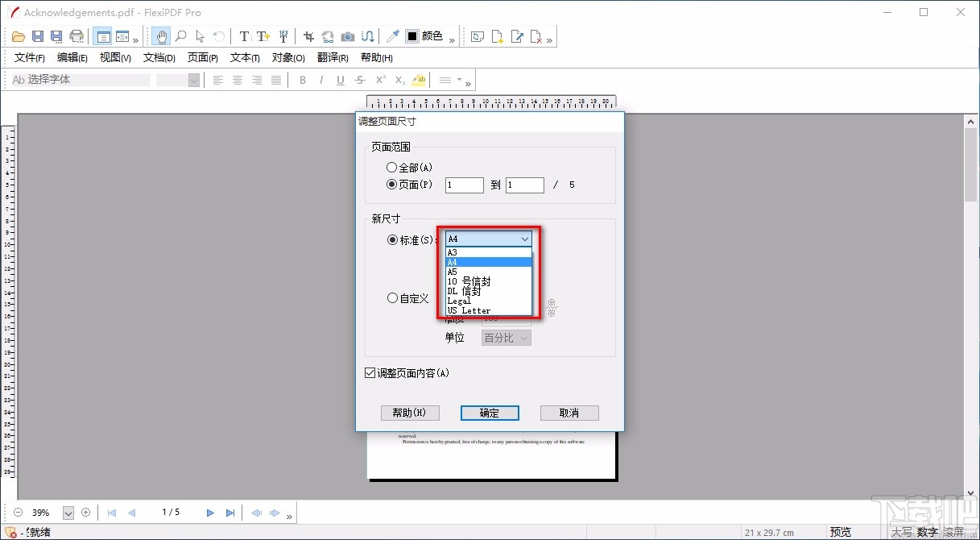Use the camera snapshot tool
Screen dimensions: 980x540
(347, 36)
